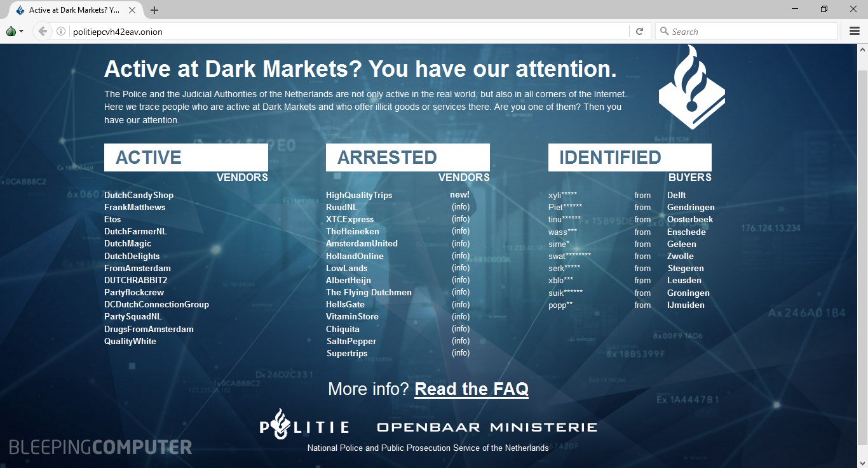Open the browser hamburger menu
868x468 pixels.
[855, 31]
